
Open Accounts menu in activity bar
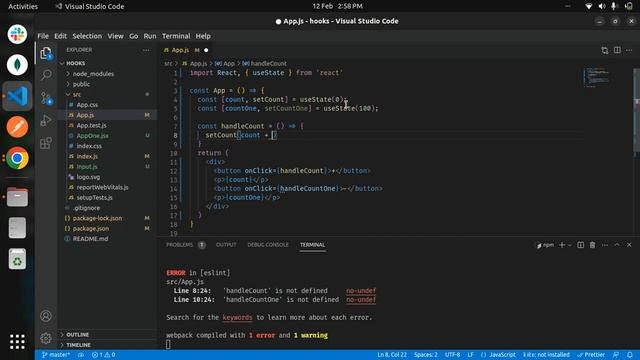pyautogui.click(x=46, y=316)
